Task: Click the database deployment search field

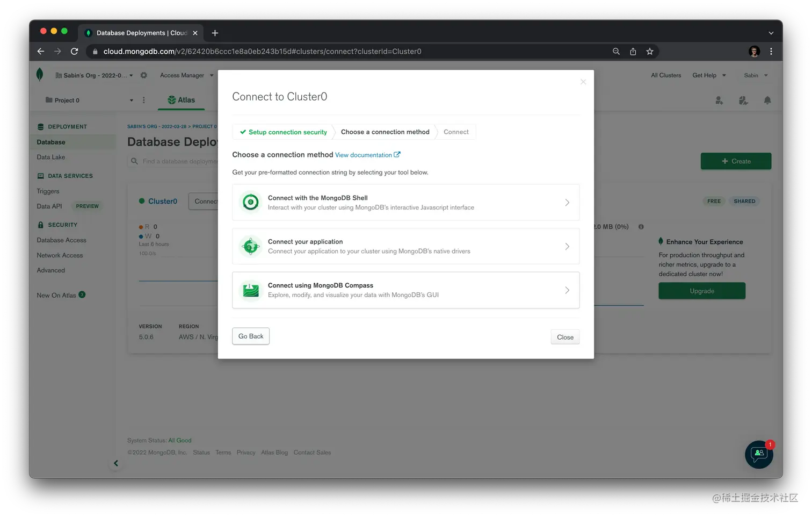Action: click(177, 161)
